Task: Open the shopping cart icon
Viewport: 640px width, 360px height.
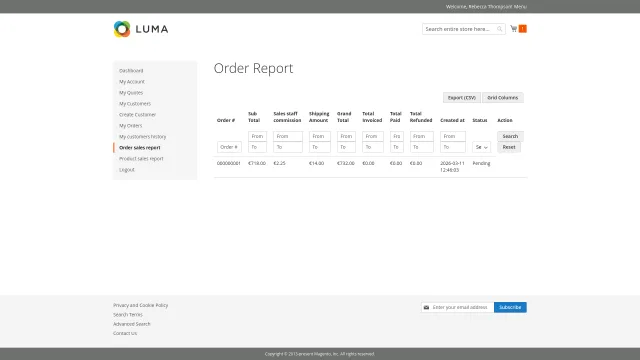Action: 514,29
